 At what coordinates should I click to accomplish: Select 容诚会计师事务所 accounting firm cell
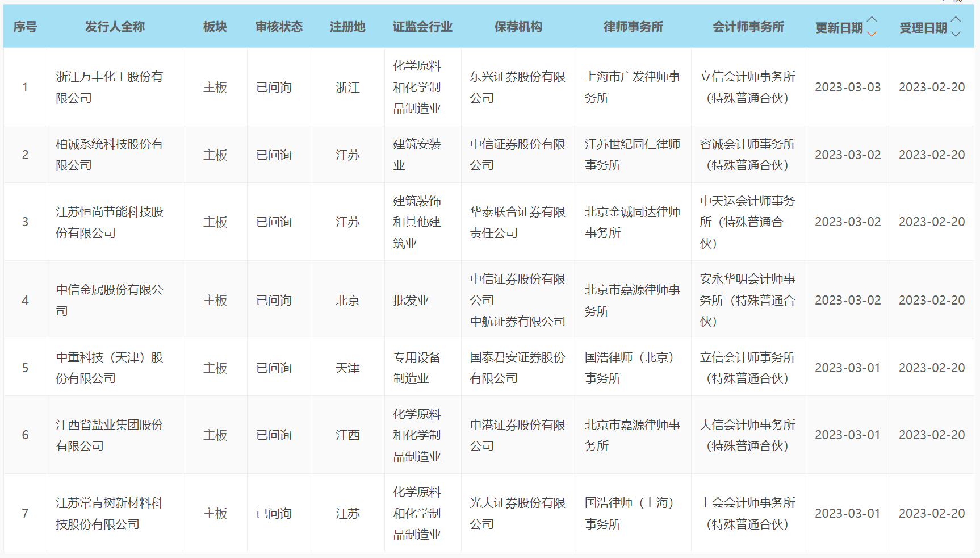pos(748,155)
